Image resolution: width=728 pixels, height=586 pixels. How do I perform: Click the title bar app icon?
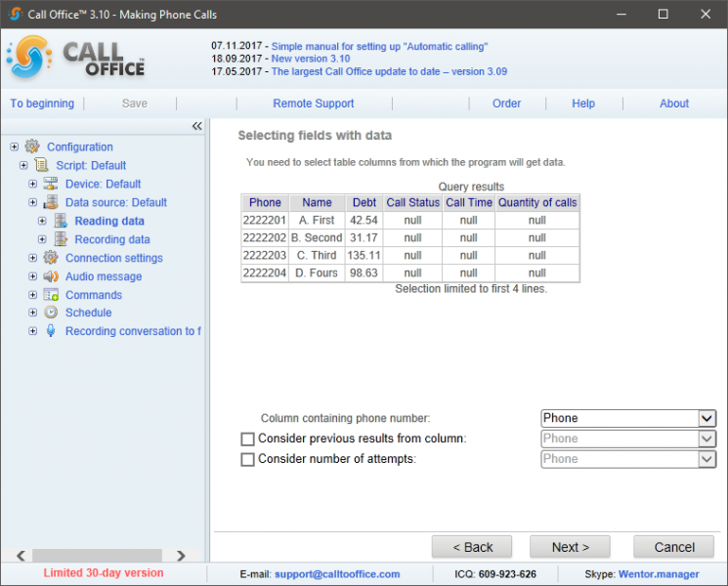(x=15, y=15)
